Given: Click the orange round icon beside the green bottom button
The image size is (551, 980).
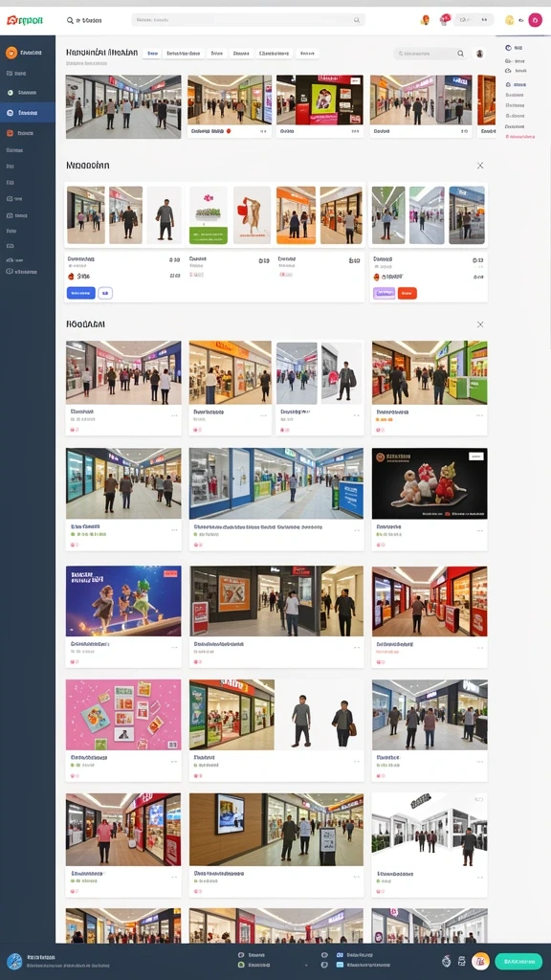Looking at the screenshot, I should pyautogui.click(x=480, y=961).
